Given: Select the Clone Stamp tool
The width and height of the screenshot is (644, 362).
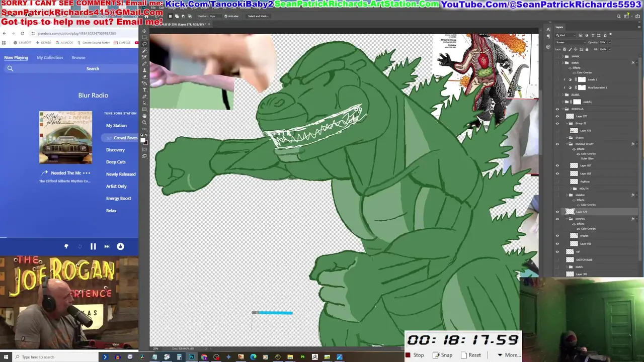Looking at the screenshot, I should [144, 70].
